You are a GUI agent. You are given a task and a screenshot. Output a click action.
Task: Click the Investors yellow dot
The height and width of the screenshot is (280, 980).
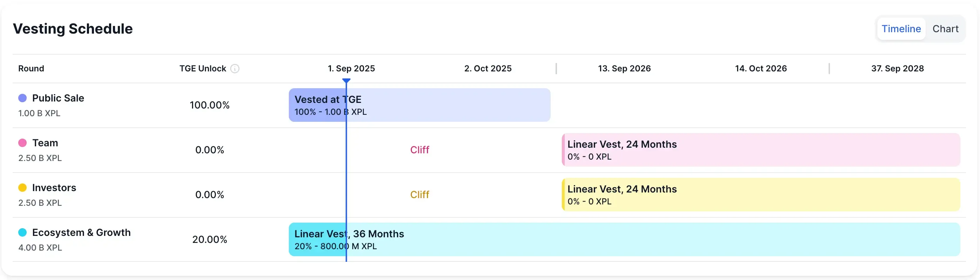pos(22,188)
